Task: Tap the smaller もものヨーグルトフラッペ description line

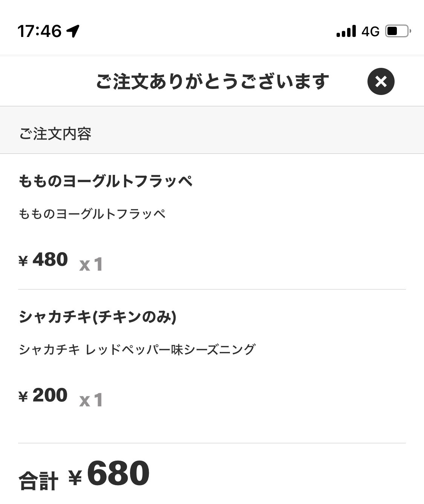Action: (92, 214)
